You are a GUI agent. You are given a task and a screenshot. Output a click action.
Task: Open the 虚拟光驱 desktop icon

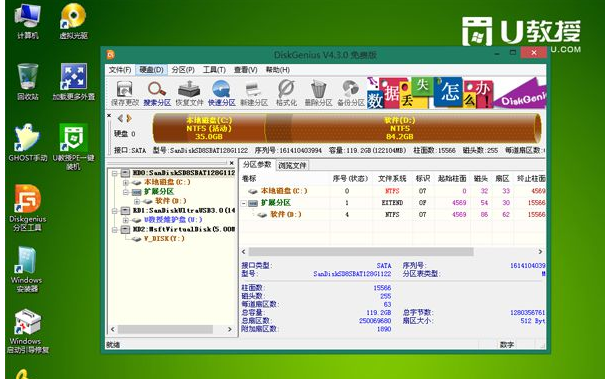coord(73,22)
